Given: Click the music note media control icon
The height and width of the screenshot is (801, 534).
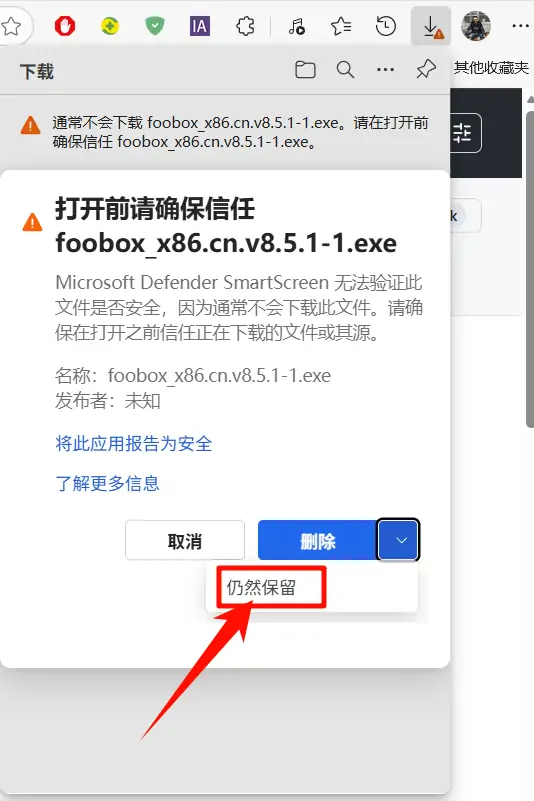Looking at the screenshot, I should point(296,26).
